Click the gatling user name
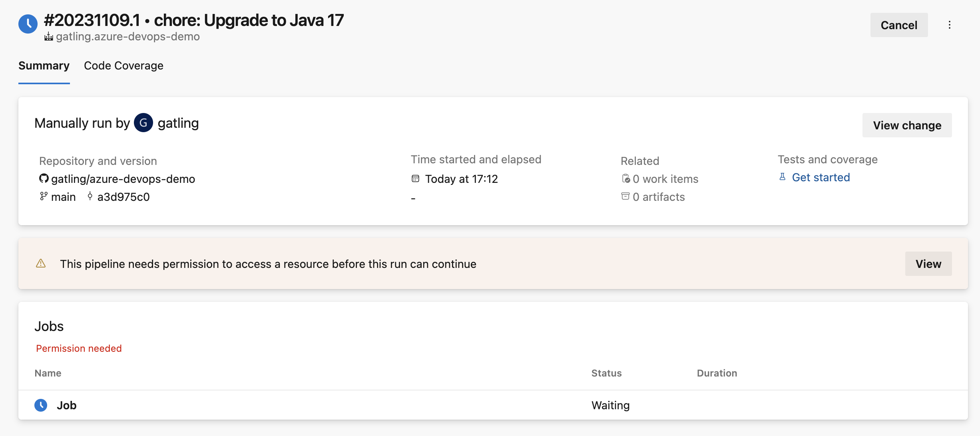Screen dimensions: 980x436 coord(178,123)
